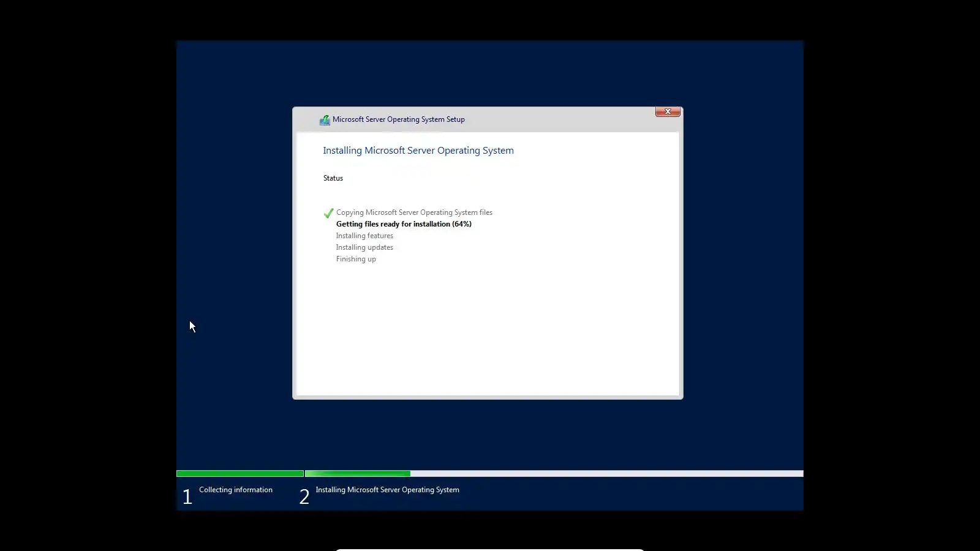Click 'Getting files ready for installation (64%)'
The width and height of the screenshot is (980, 551).
tap(404, 224)
